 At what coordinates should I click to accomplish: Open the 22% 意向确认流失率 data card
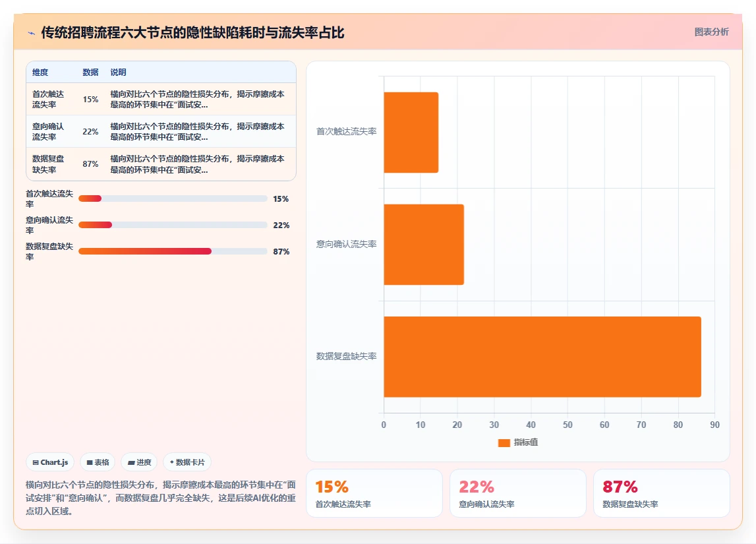(518, 493)
